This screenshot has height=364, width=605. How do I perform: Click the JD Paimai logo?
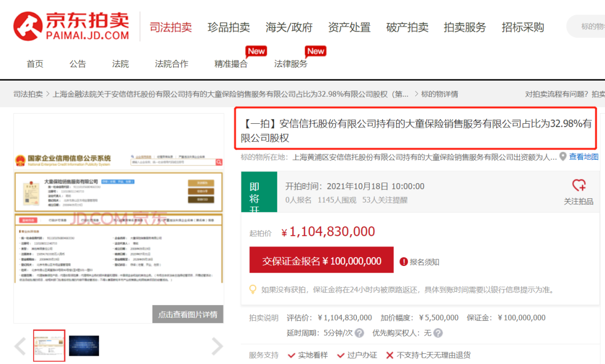(x=71, y=26)
